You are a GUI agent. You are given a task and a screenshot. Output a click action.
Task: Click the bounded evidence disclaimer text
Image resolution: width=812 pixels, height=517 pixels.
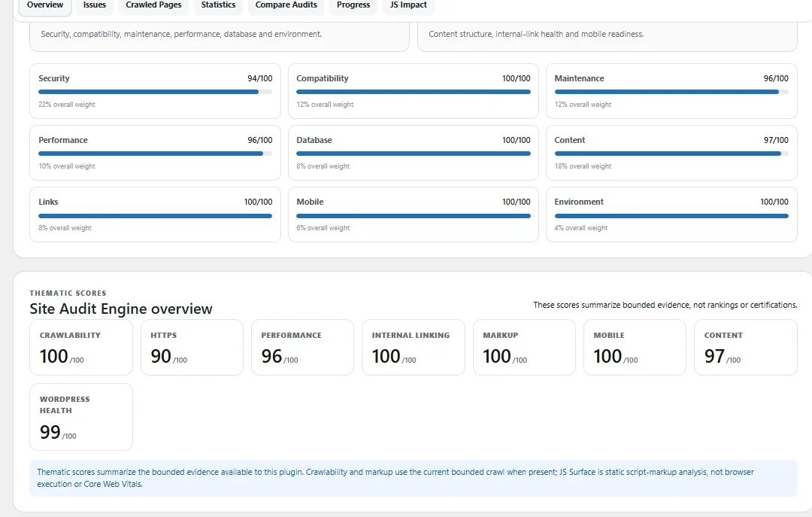point(665,305)
